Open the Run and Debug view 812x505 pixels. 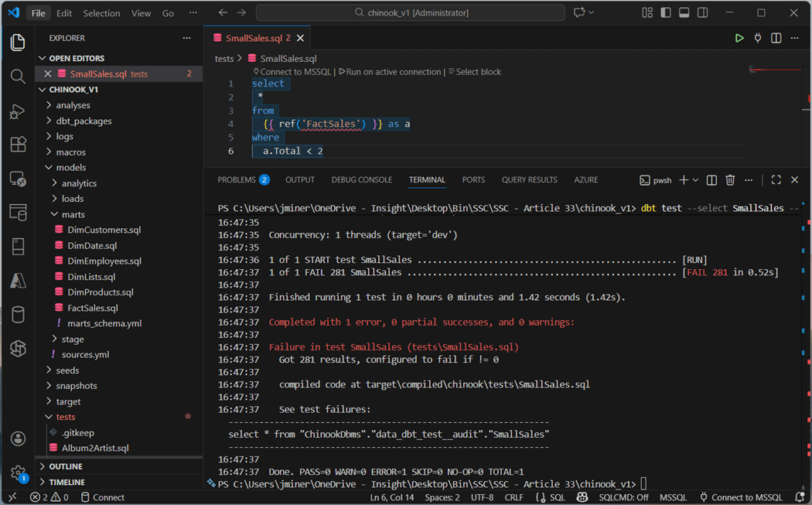click(18, 111)
